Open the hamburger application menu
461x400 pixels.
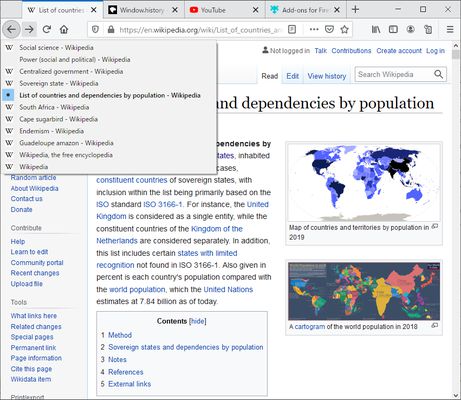[450, 30]
